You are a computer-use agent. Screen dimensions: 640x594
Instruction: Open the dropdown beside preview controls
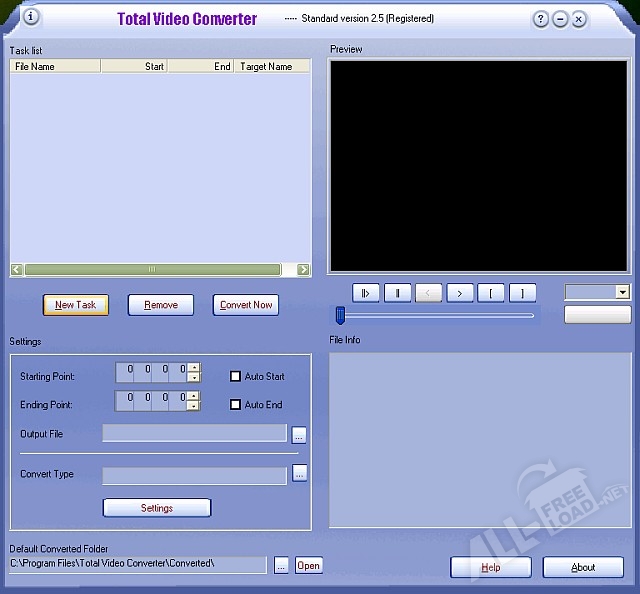click(x=623, y=292)
